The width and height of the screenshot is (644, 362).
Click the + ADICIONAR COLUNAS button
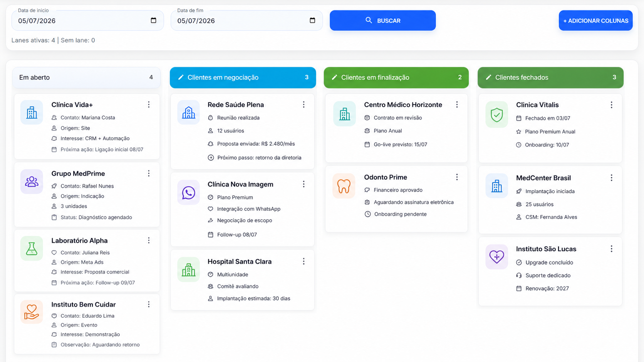click(x=595, y=20)
